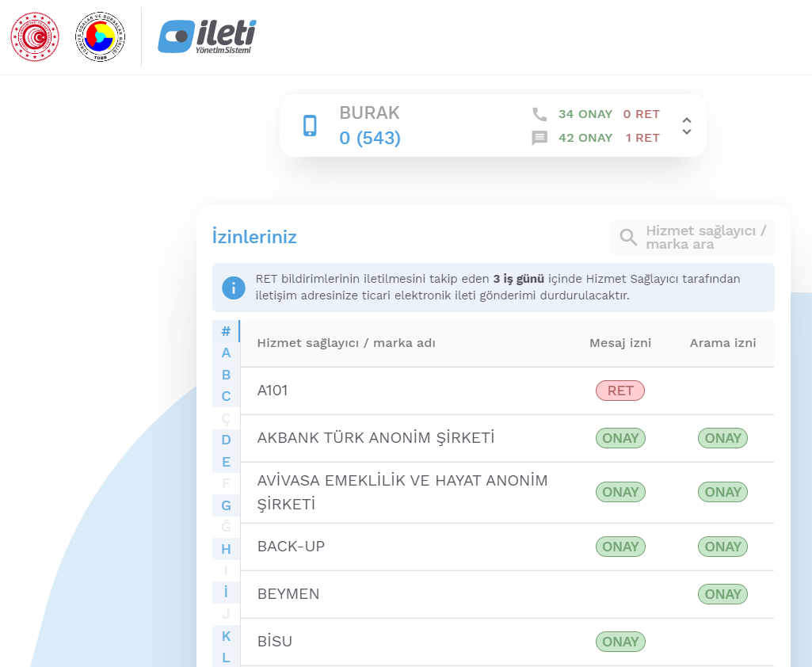Click the call phone icon near 34 ONAY
This screenshot has width=812, height=667.
(539, 114)
